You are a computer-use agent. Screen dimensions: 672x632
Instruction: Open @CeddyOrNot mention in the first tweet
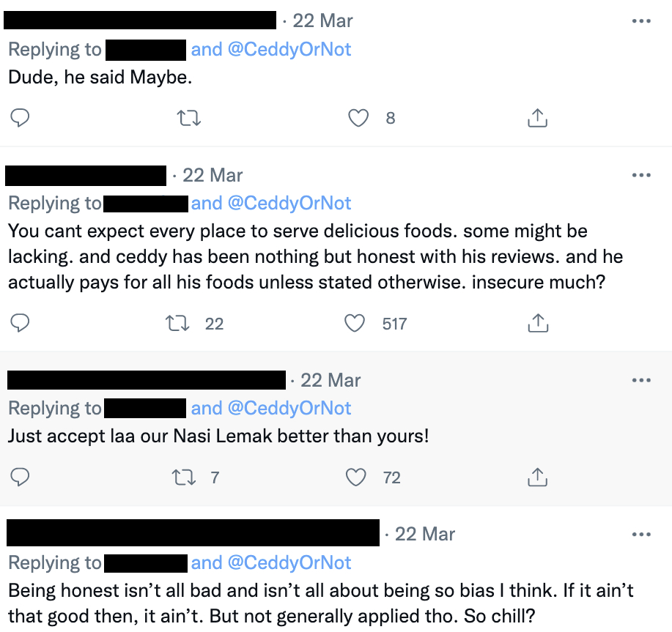(x=289, y=49)
